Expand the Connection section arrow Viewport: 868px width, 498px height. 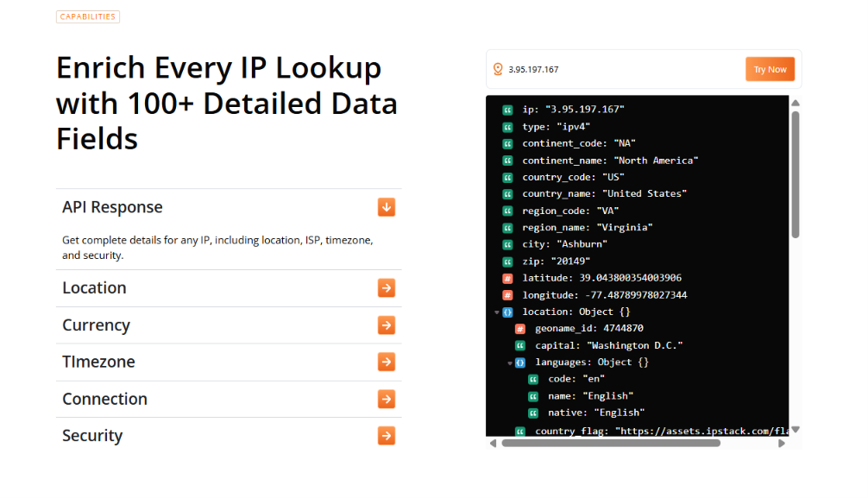(x=387, y=399)
